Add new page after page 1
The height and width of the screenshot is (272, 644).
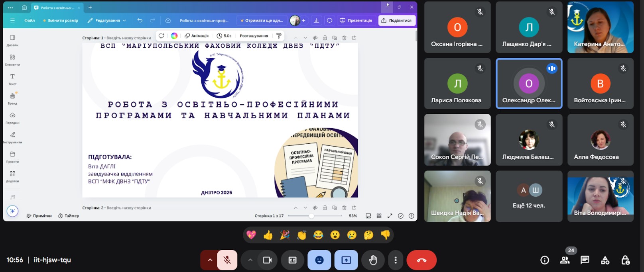(x=354, y=38)
